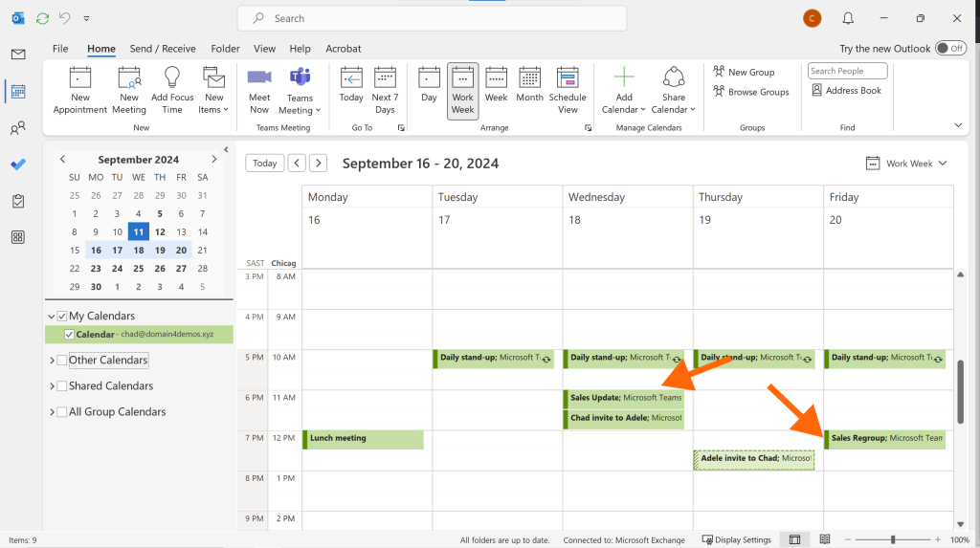This screenshot has height=548, width=980.
Task: Open the To Do checkmark app
Action: pos(18,164)
